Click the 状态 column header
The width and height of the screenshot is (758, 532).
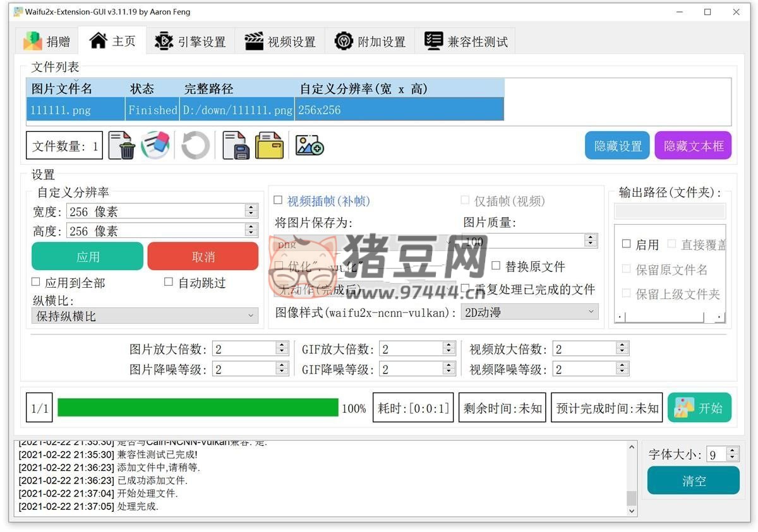point(152,88)
